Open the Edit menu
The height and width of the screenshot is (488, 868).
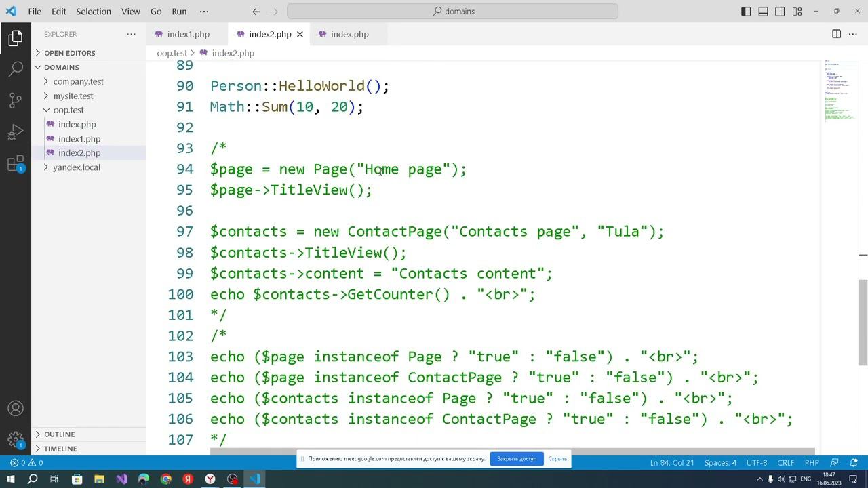pos(59,12)
